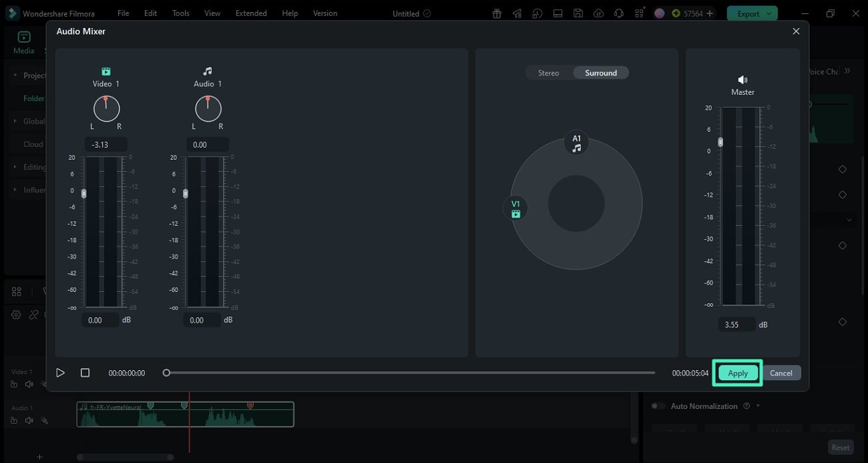Click the Filmora logo icon

(x=13, y=13)
